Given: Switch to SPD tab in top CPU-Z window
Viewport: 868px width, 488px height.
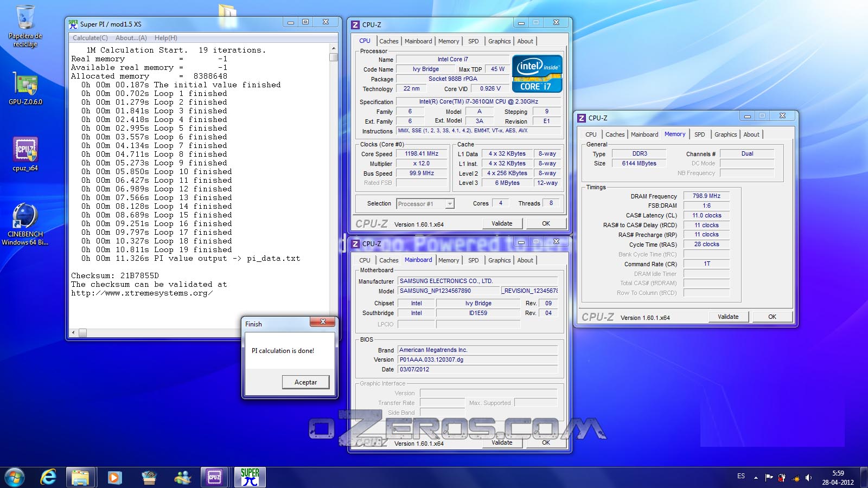Looking at the screenshot, I should tap(474, 41).
